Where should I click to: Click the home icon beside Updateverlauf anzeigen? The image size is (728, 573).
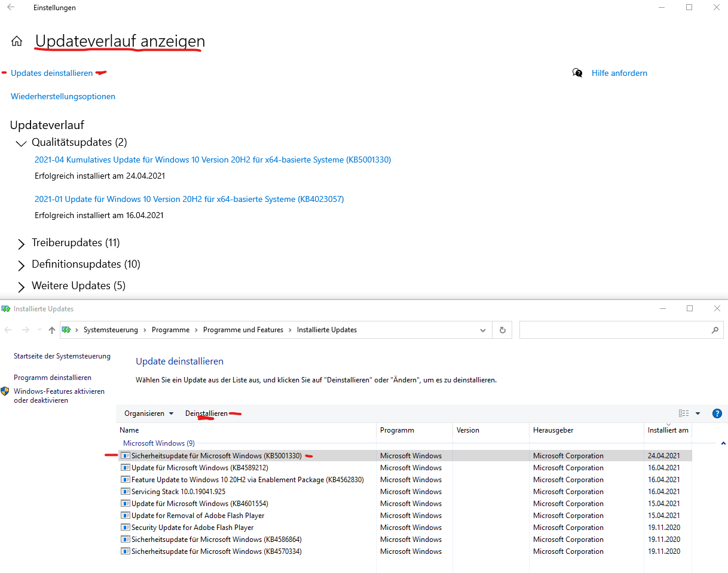click(x=17, y=41)
